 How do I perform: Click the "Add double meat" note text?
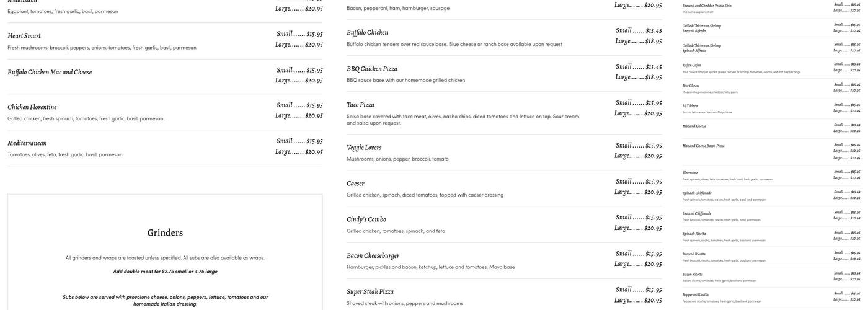point(165,272)
